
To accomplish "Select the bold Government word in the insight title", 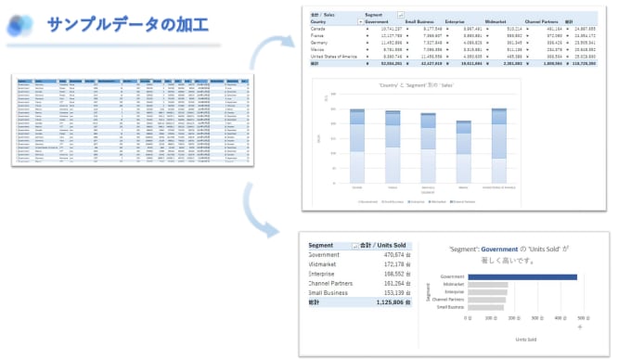I will coord(499,250).
